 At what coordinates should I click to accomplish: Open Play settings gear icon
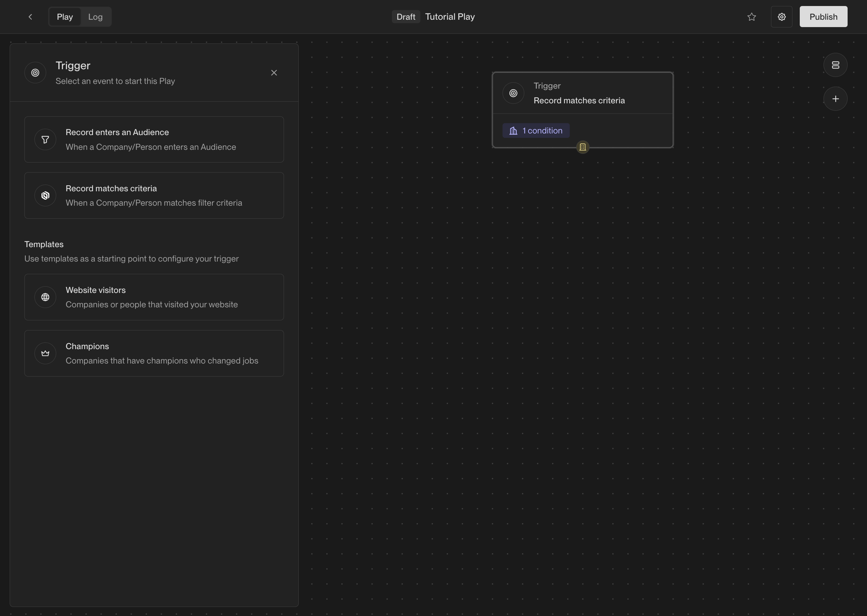[x=782, y=17]
